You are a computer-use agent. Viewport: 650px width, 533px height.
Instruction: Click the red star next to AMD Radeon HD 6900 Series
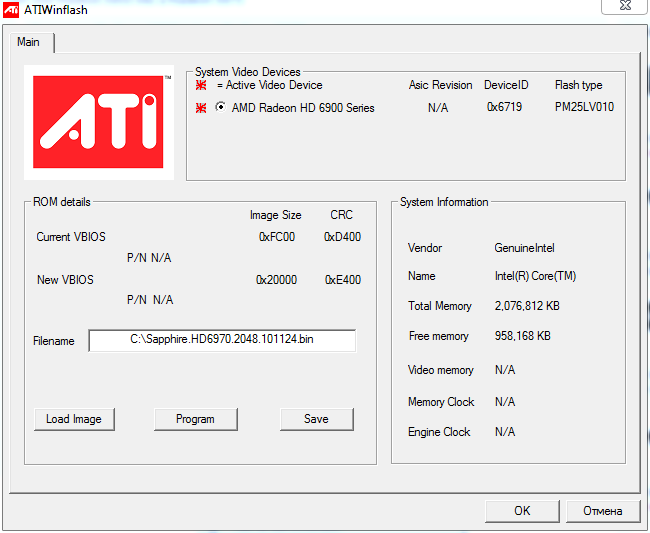[201, 108]
